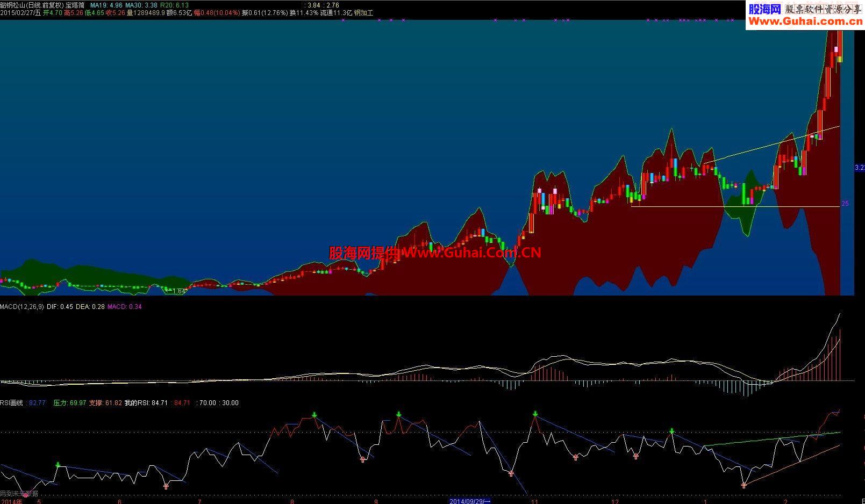Click the close price 收5.26
Screen dimensions: 865x504
(x=116, y=13)
